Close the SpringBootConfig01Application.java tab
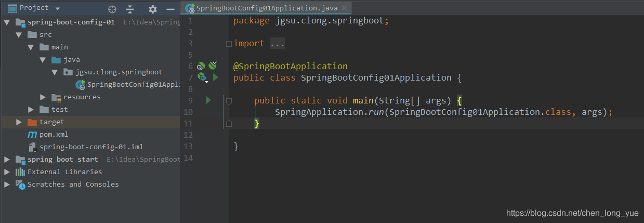This screenshot has height=223, width=644. coord(344,8)
